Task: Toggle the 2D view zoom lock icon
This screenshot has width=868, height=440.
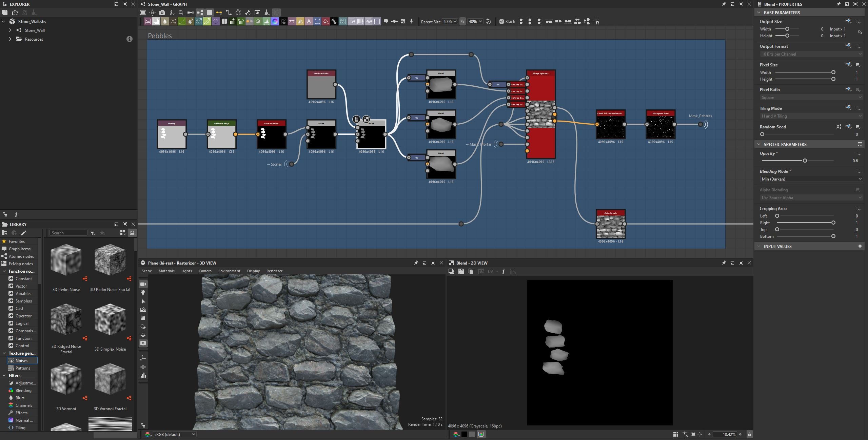Action: point(749,434)
